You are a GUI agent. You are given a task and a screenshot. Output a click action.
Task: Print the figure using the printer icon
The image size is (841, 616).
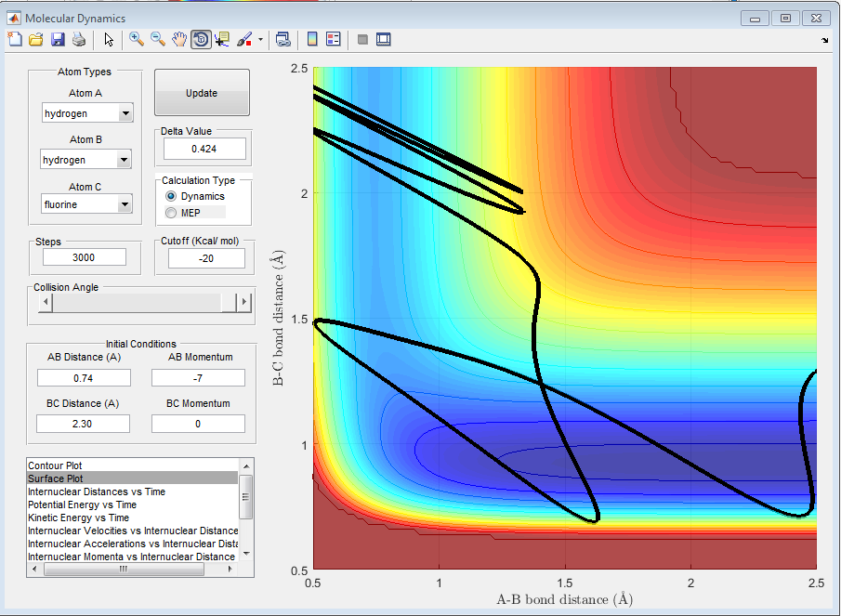click(79, 39)
